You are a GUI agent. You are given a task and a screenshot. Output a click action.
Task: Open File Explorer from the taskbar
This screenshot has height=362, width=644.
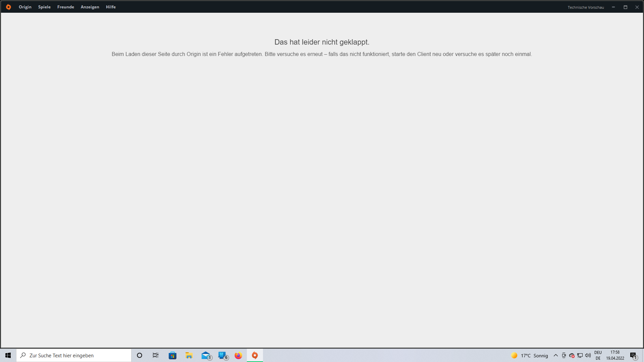tap(189, 355)
